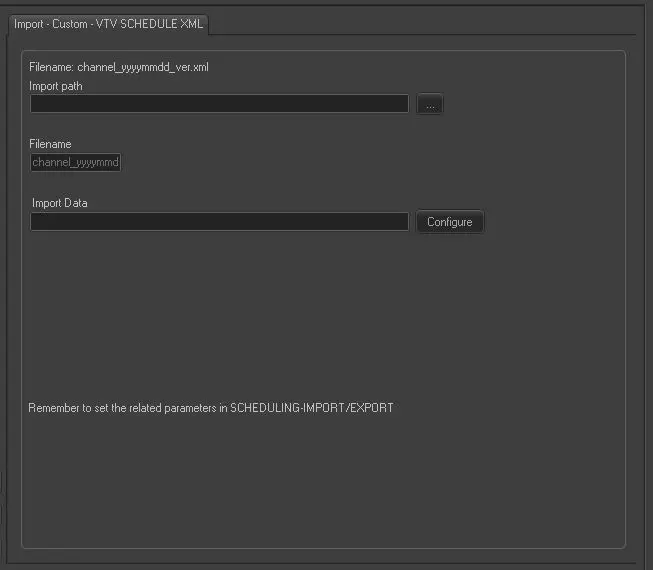Click the "Import path" label
The width and height of the screenshot is (653, 570).
point(56,86)
